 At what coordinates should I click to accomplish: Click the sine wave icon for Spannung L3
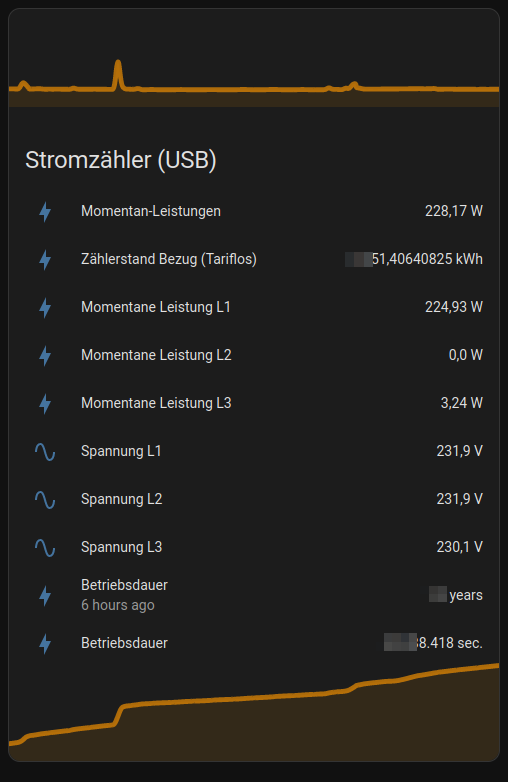[x=45, y=548]
